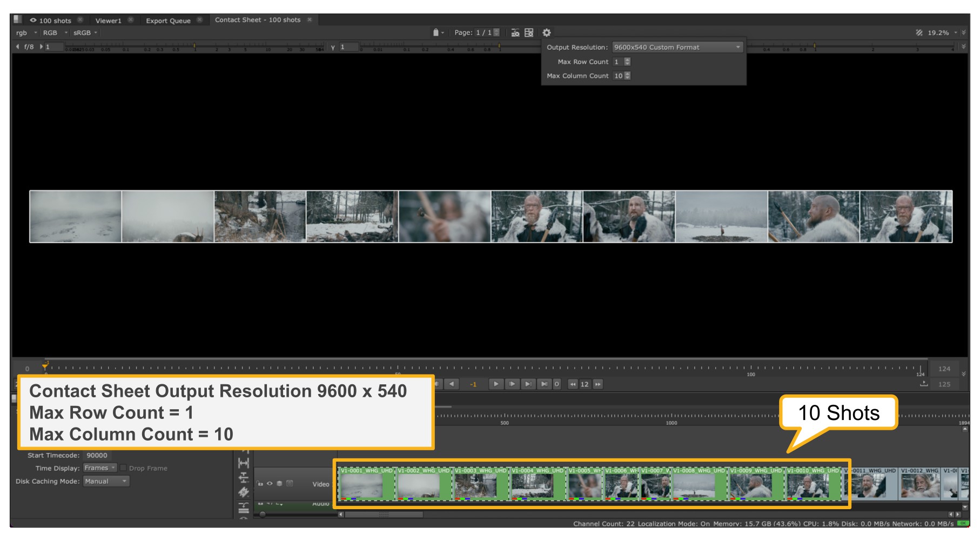Click the skip forward frames button
This screenshot has height=540, width=980.
pyautogui.click(x=598, y=384)
